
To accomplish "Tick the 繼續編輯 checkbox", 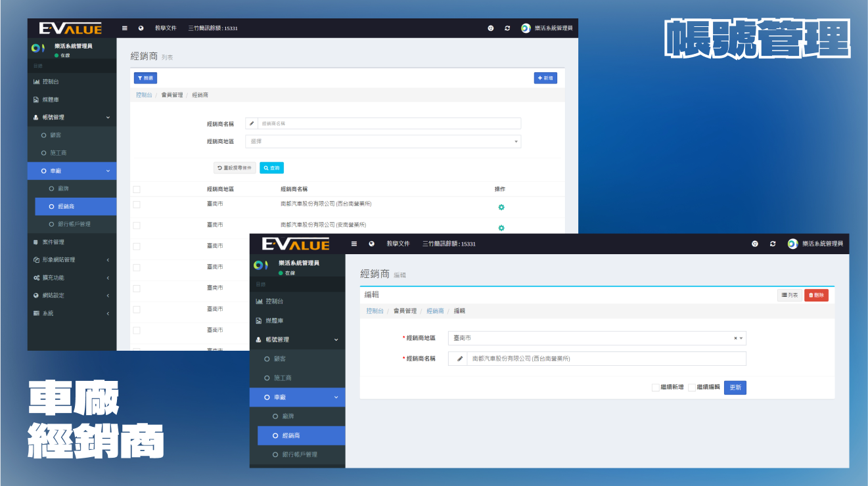I will (692, 387).
